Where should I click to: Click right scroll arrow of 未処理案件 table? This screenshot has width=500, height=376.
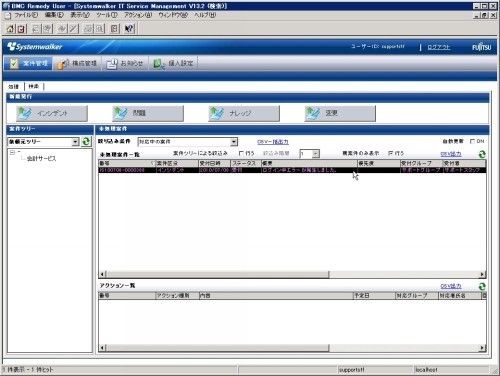point(482,274)
